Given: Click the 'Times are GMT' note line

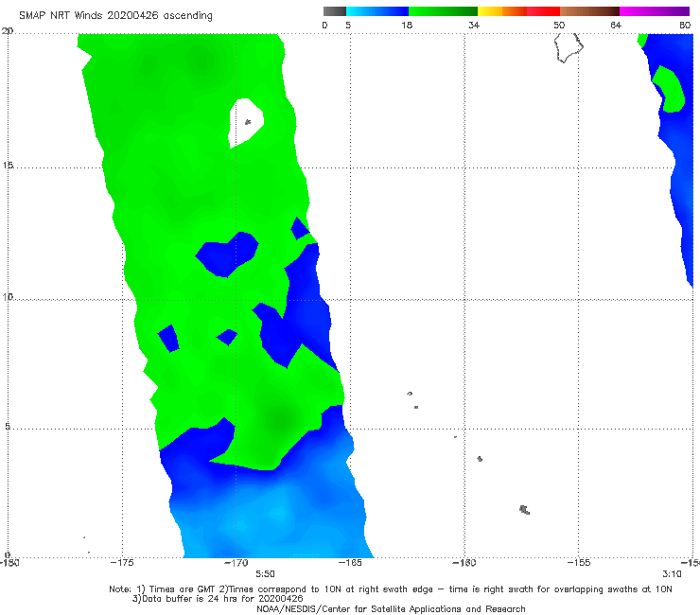Looking at the screenshot, I should click(390, 589).
